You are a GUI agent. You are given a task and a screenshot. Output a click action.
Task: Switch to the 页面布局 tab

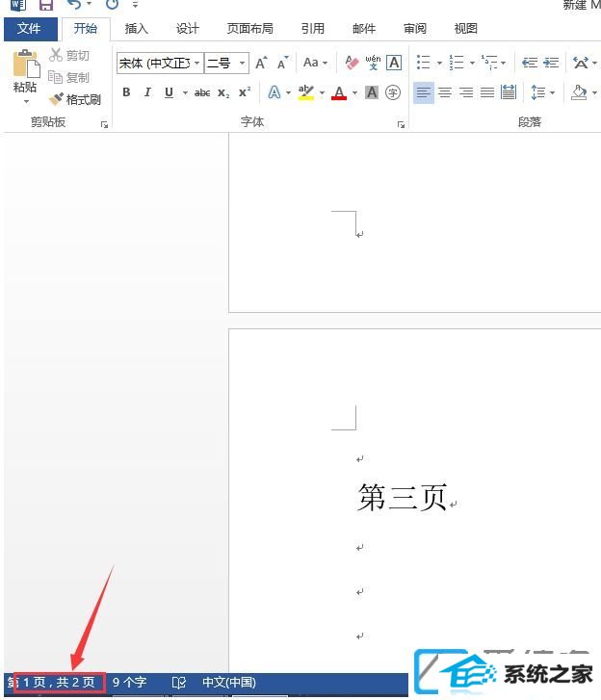(250, 29)
